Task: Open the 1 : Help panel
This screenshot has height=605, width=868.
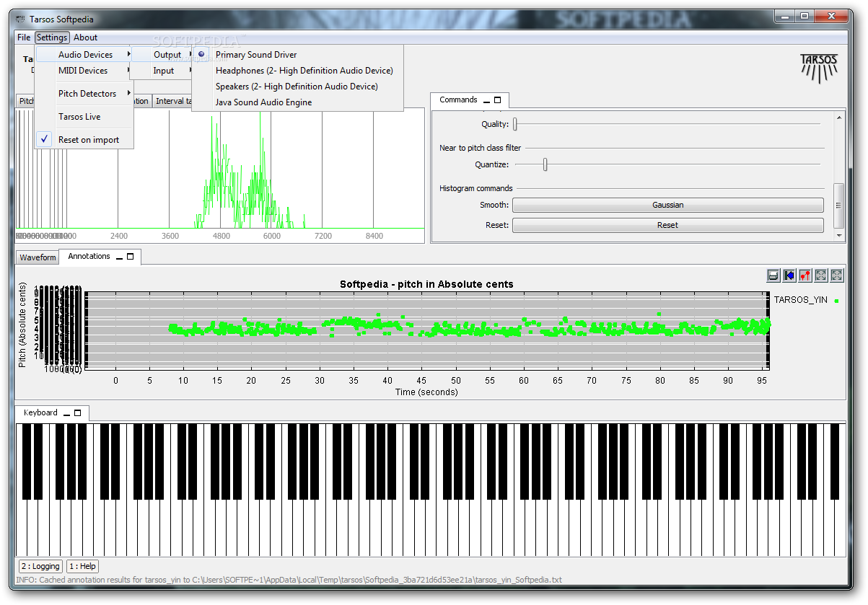Action: (x=82, y=567)
